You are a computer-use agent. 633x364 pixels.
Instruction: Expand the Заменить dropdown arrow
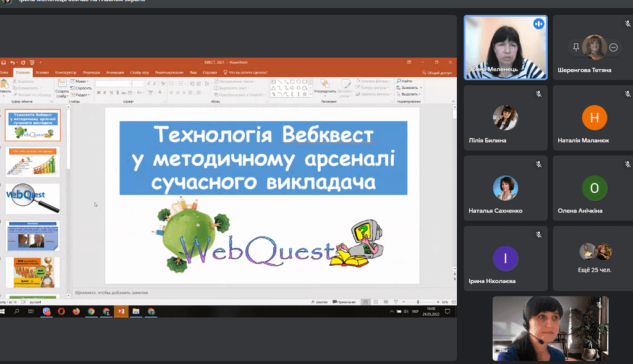[420, 88]
